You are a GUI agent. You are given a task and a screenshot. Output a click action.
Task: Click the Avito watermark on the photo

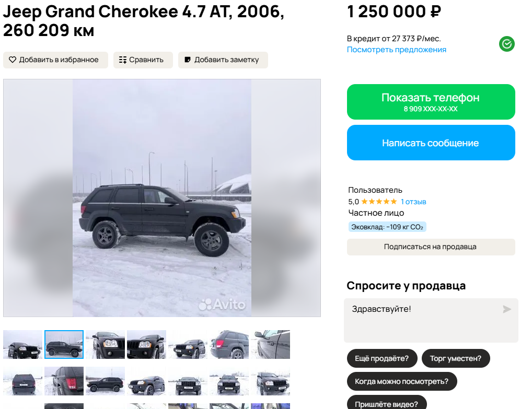(222, 304)
